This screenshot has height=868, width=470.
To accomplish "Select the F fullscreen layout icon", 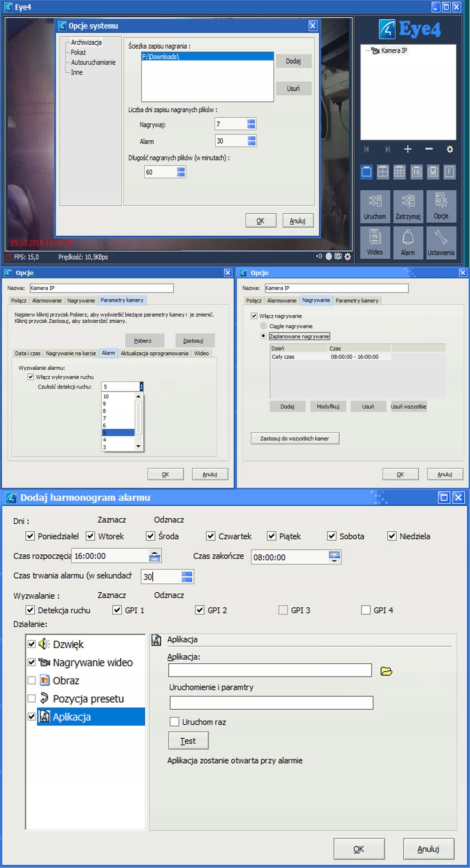I will pyautogui.click(x=449, y=172).
